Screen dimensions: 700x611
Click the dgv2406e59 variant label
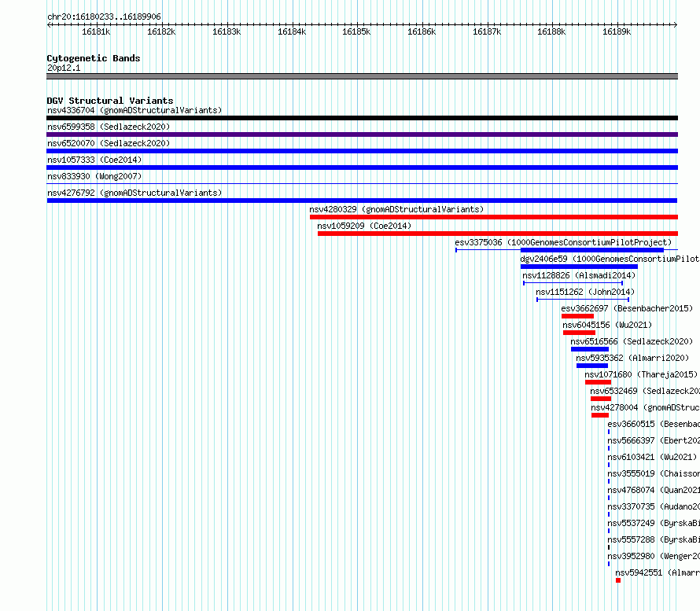tap(610, 259)
